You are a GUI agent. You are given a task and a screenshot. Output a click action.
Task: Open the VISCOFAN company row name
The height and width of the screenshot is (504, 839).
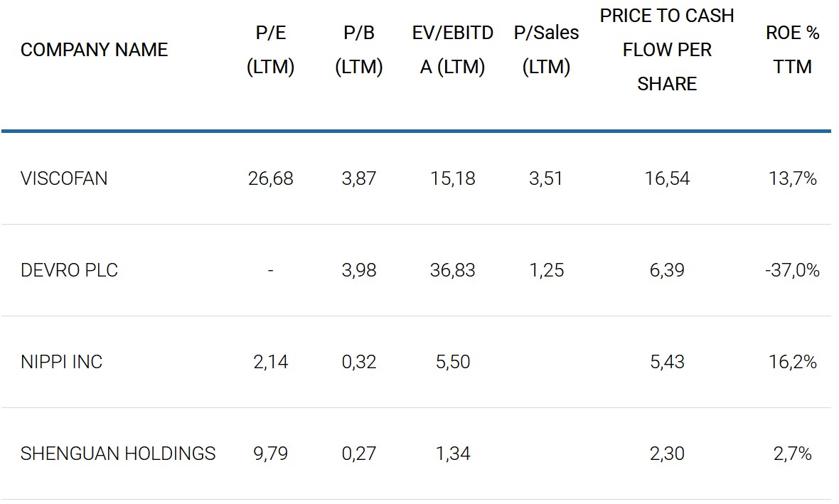[x=64, y=178]
